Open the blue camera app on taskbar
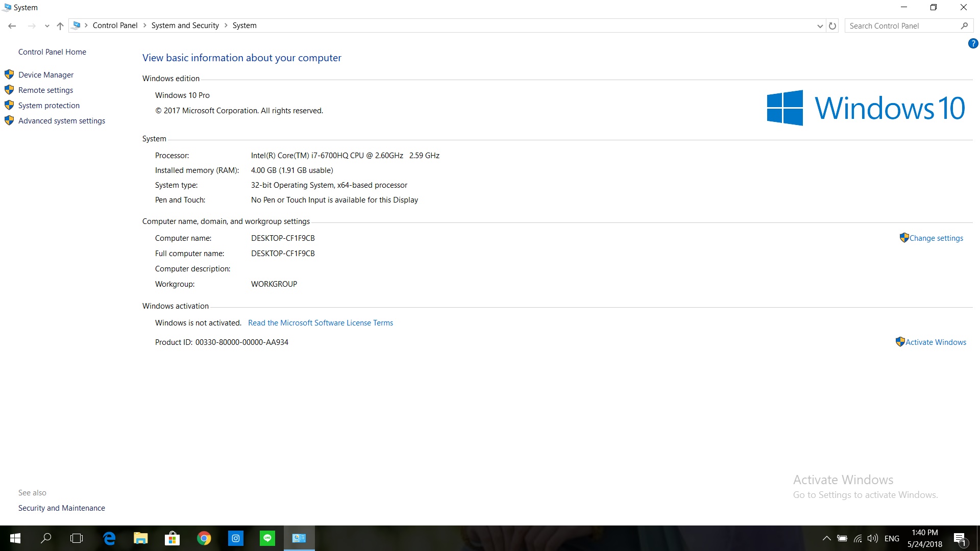Image resolution: width=980 pixels, height=551 pixels. tap(236, 538)
